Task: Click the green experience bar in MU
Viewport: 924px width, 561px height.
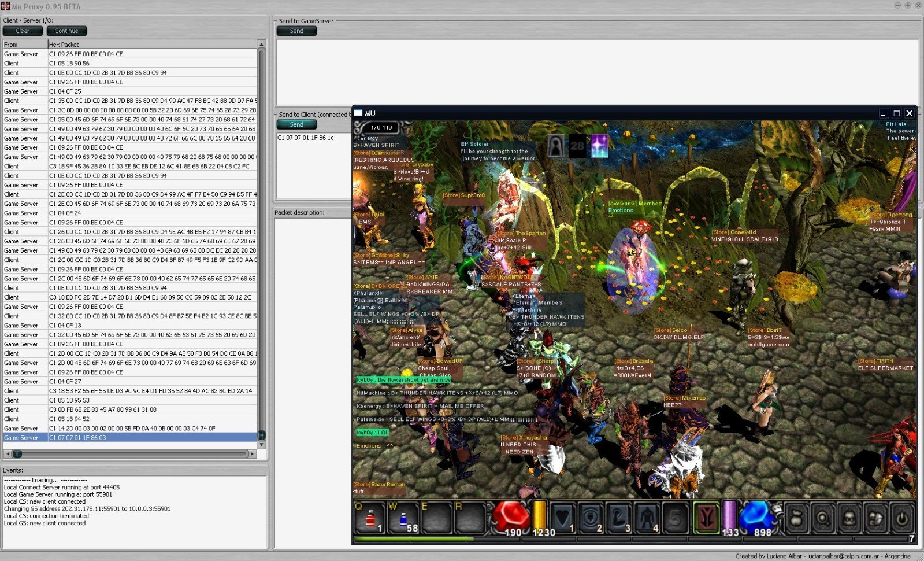Action: tap(413, 539)
